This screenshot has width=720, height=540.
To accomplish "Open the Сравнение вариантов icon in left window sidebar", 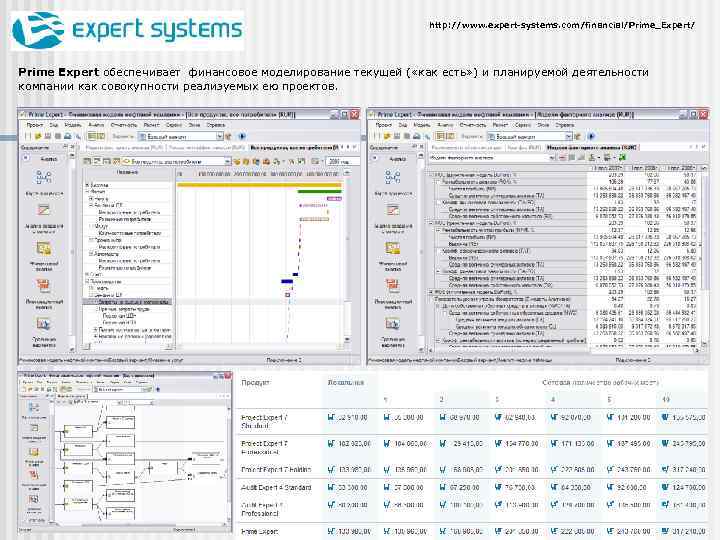I will [x=44, y=324].
